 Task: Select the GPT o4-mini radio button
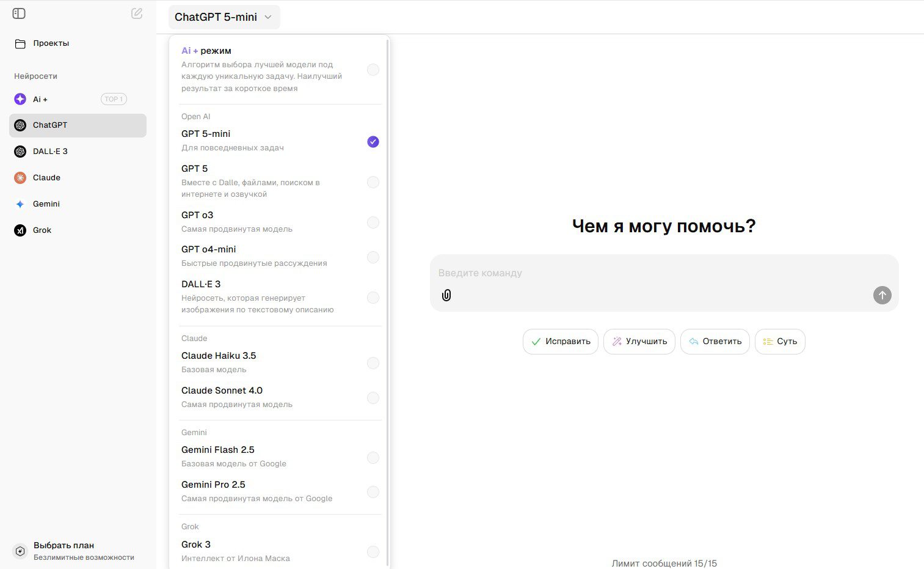(x=373, y=257)
